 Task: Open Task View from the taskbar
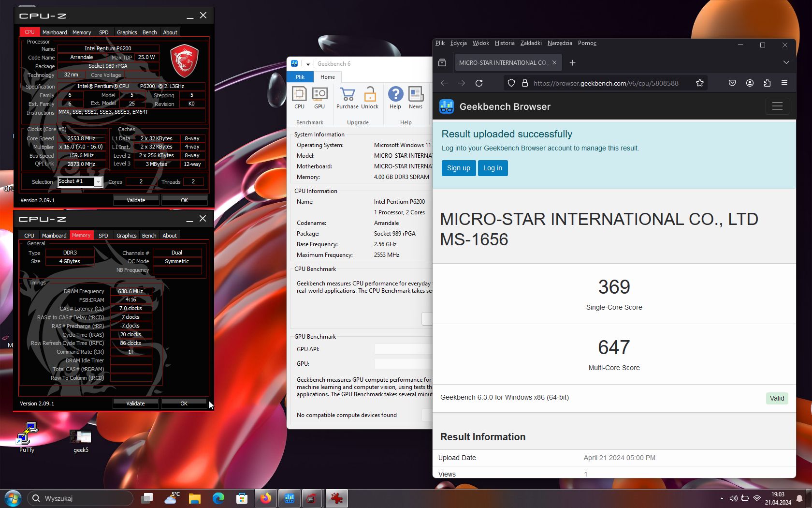(x=147, y=498)
